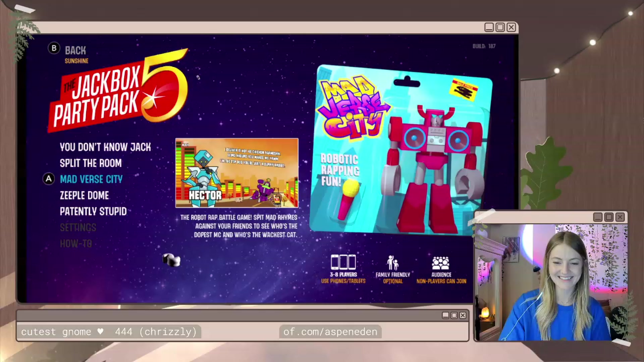Select PATENTLY STUPID game
This screenshot has width=644, height=362.
[x=93, y=212]
